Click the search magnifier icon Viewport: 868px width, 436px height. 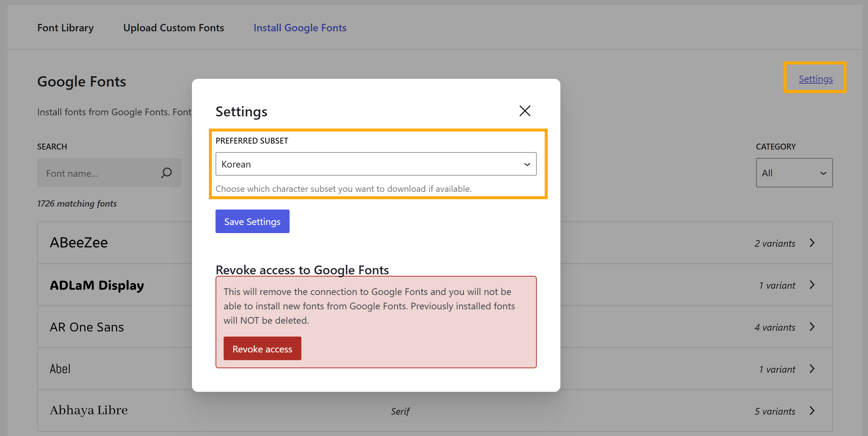click(x=167, y=173)
